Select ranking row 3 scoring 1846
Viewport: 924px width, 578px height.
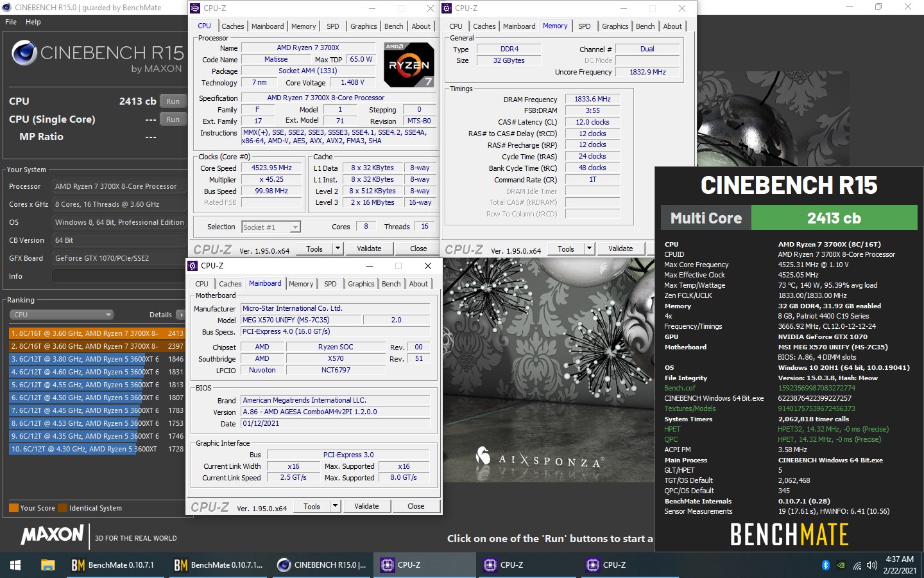[97, 359]
